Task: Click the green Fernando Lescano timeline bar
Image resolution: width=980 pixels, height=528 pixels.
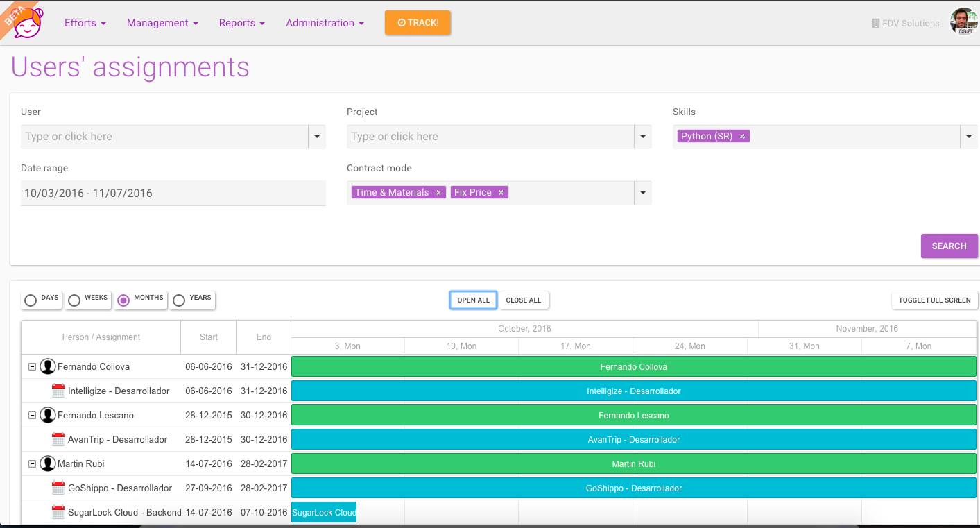Action: 634,415
